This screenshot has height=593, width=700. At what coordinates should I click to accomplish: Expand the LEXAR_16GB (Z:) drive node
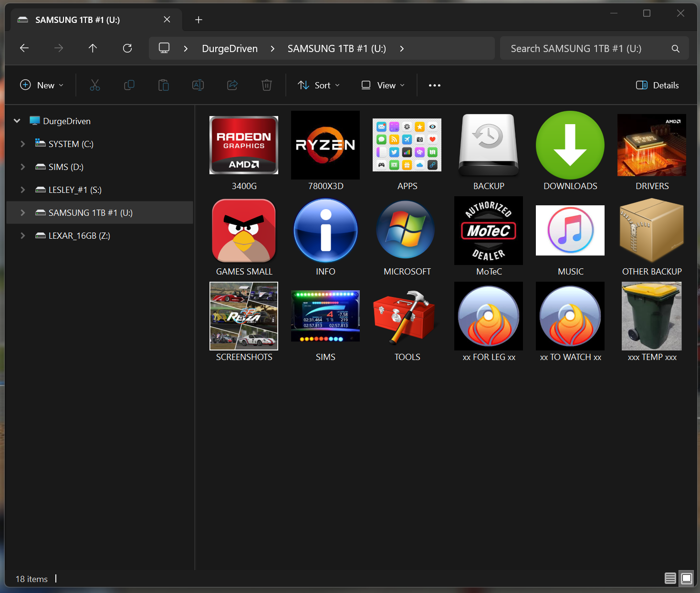[x=22, y=235]
